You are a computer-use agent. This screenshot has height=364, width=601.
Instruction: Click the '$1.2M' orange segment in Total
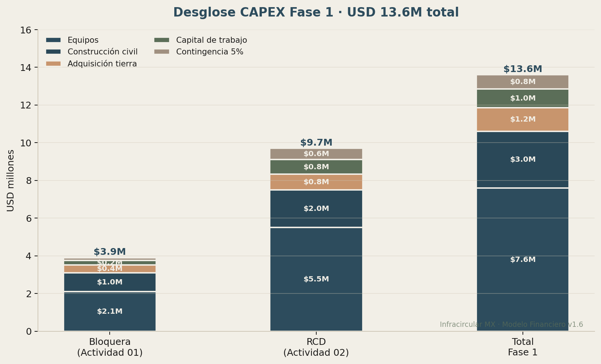(523, 119)
